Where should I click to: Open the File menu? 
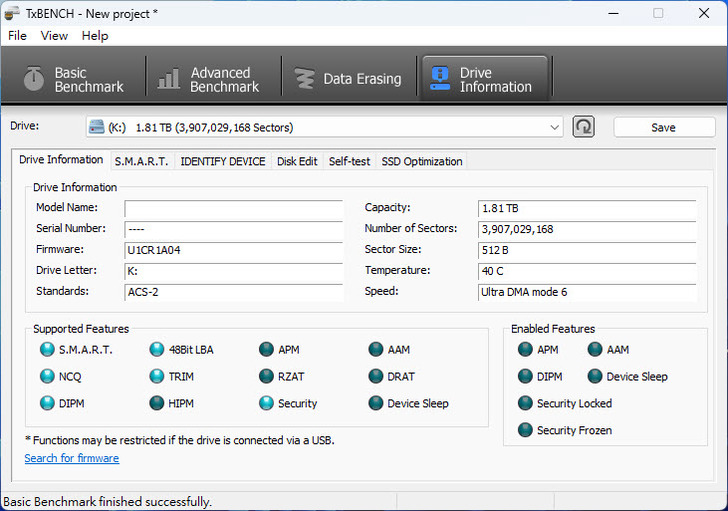tap(17, 36)
